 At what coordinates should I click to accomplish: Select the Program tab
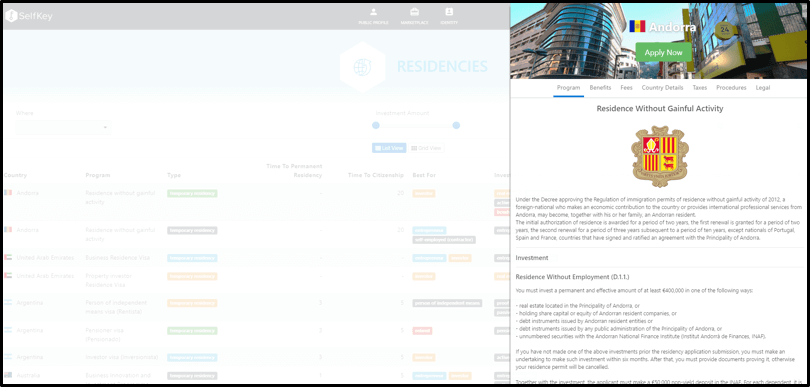point(568,88)
